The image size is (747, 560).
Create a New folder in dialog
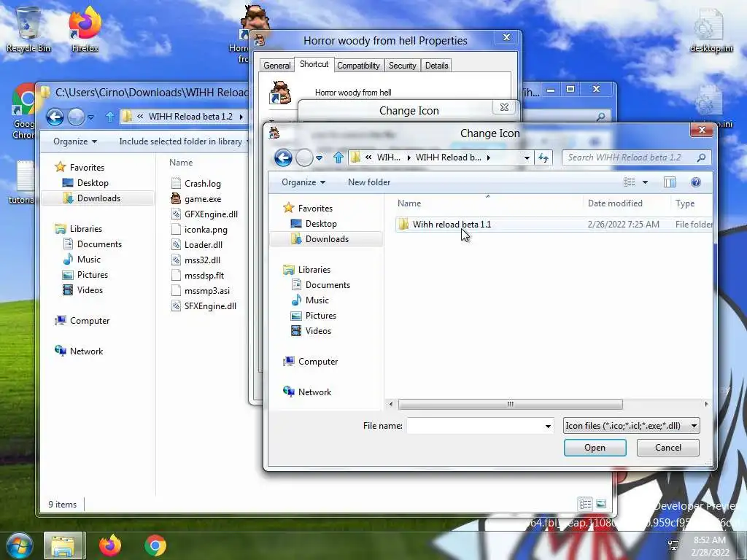pos(368,182)
